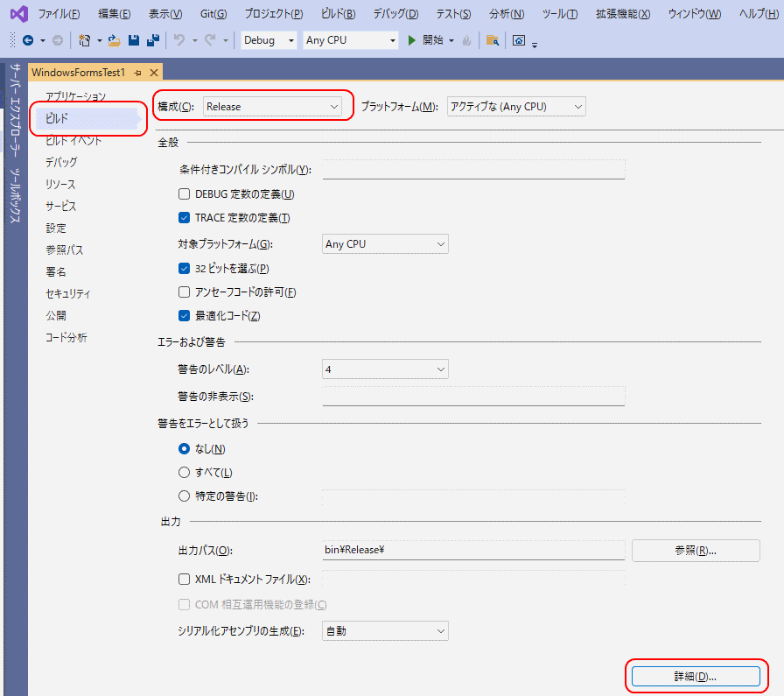784x696 pixels.
Task: Click 詳細(D)... button
Action: 696,677
